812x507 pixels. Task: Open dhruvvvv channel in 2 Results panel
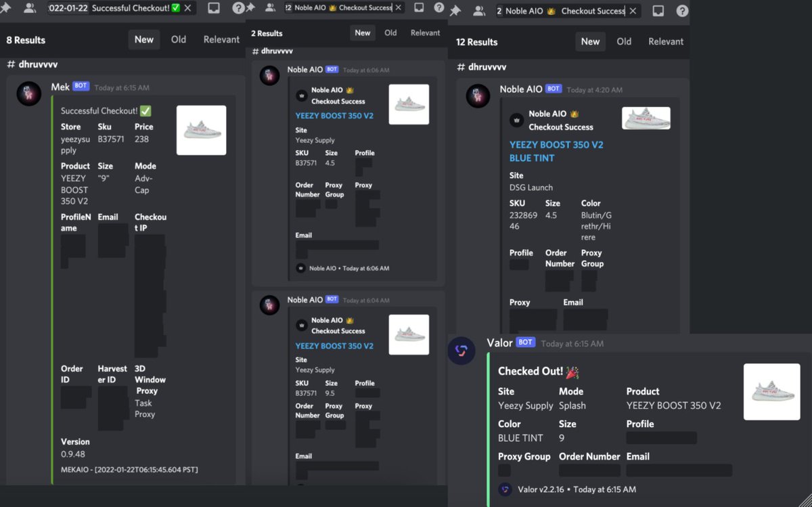click(273, 51)
